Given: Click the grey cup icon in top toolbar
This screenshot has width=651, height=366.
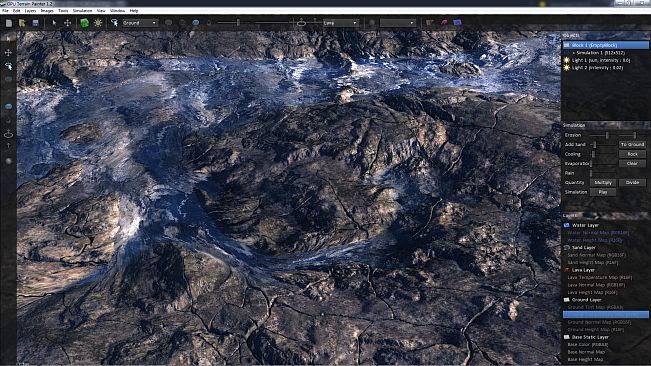Looking at the screenshot, I should (430, 22).
